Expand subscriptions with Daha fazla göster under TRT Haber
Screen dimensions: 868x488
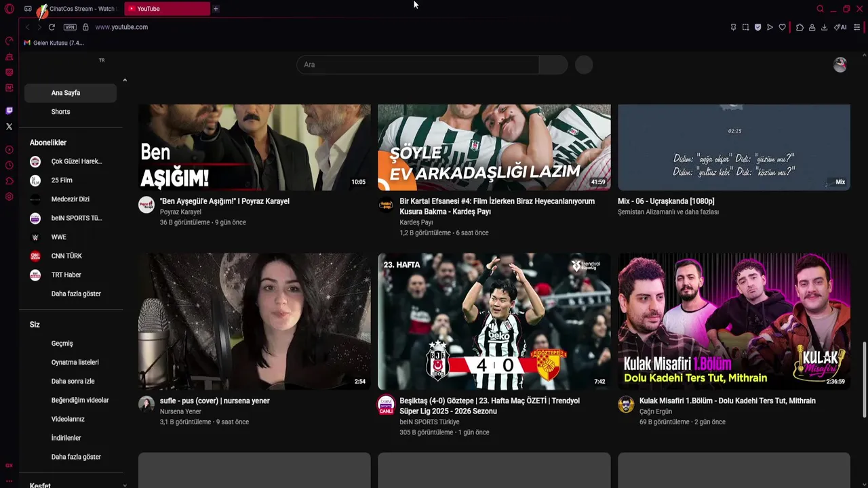point(71,294)
